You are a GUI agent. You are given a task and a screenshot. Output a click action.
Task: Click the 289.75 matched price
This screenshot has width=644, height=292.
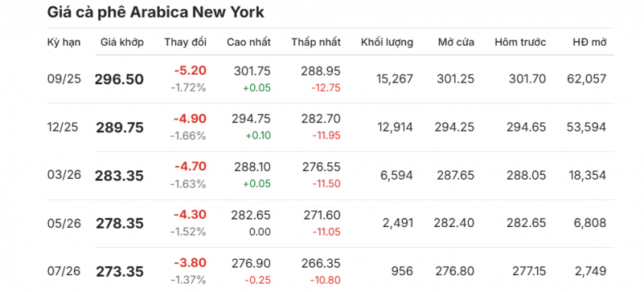pyautogui.click(x=120, y=128)
